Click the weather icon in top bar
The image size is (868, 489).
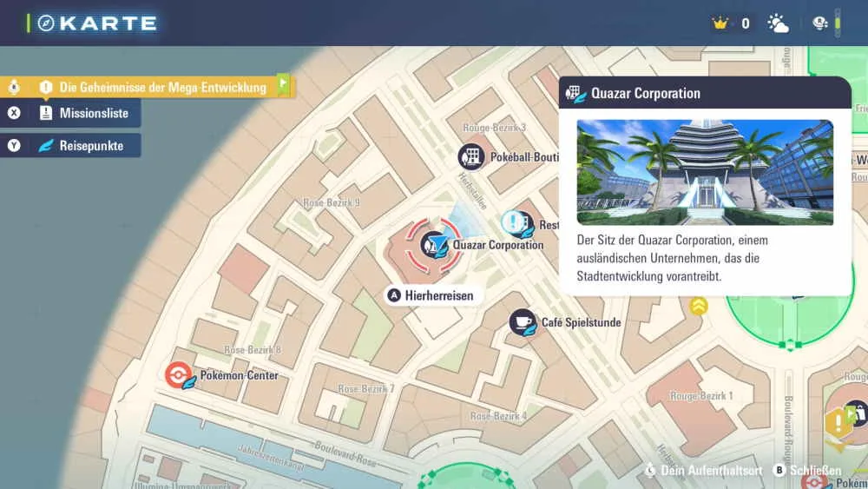point(778,23)
